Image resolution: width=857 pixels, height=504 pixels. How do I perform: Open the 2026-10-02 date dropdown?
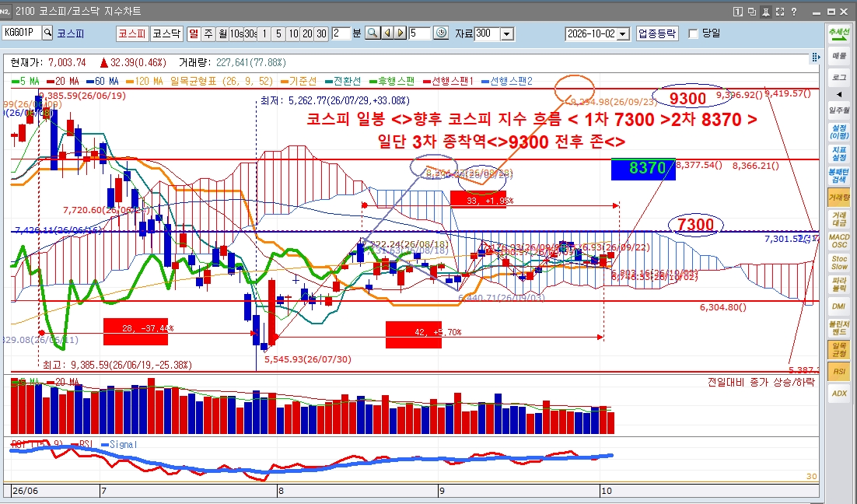click(x=624, y=34)
